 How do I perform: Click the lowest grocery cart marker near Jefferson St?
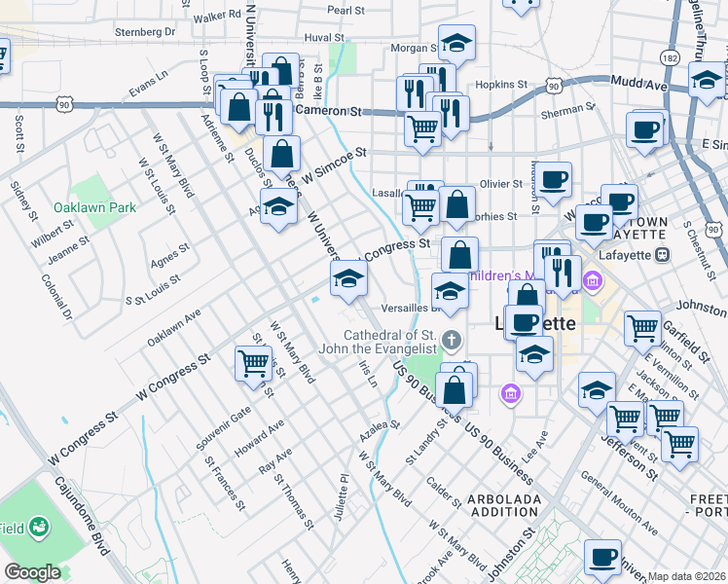tap(679, 447)
